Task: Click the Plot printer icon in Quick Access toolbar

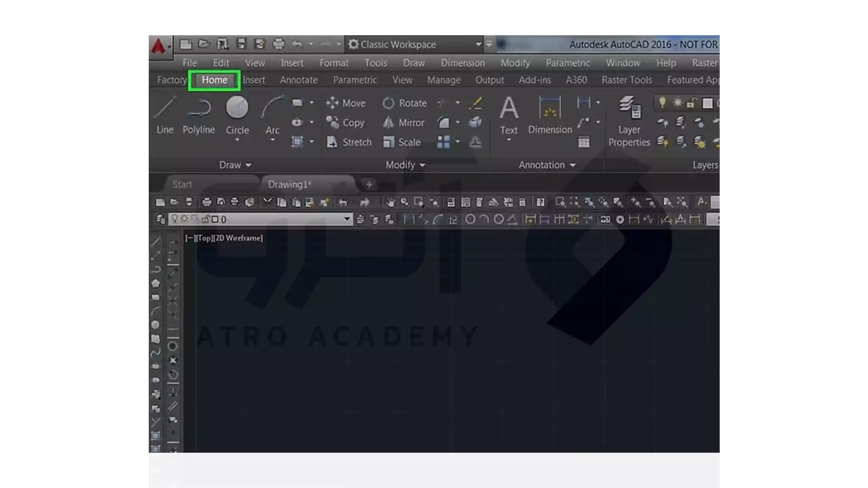Action: [278, 44]
